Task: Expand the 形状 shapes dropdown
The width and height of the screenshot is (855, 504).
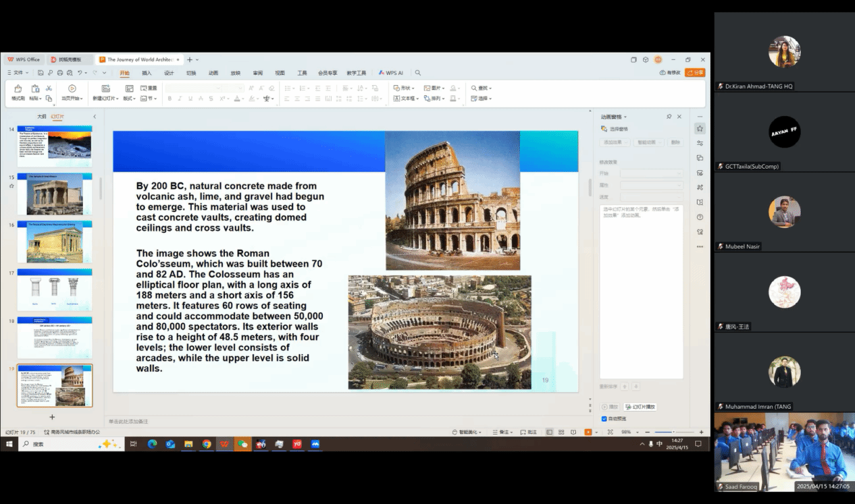Action: [405, 88]
